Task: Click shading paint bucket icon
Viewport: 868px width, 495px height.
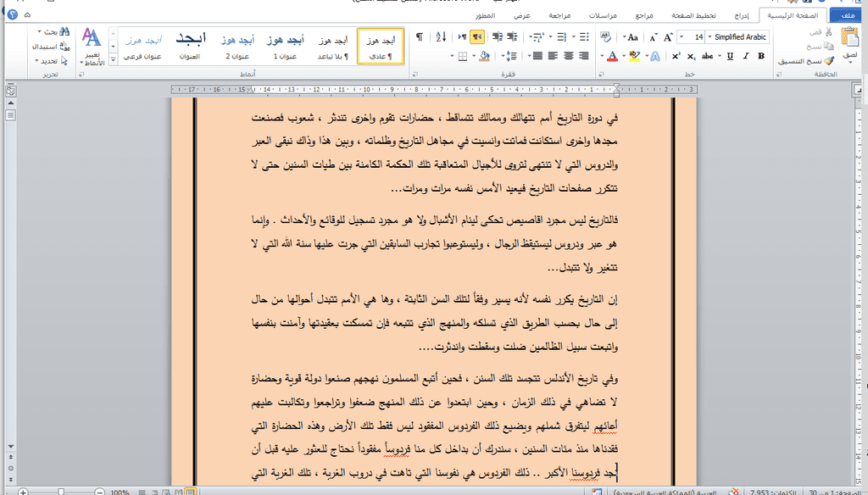Action: point(484,56)
